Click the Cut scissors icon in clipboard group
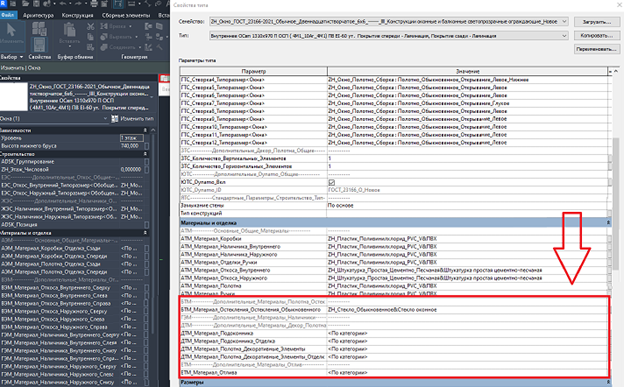 click(x=91, y=27)
